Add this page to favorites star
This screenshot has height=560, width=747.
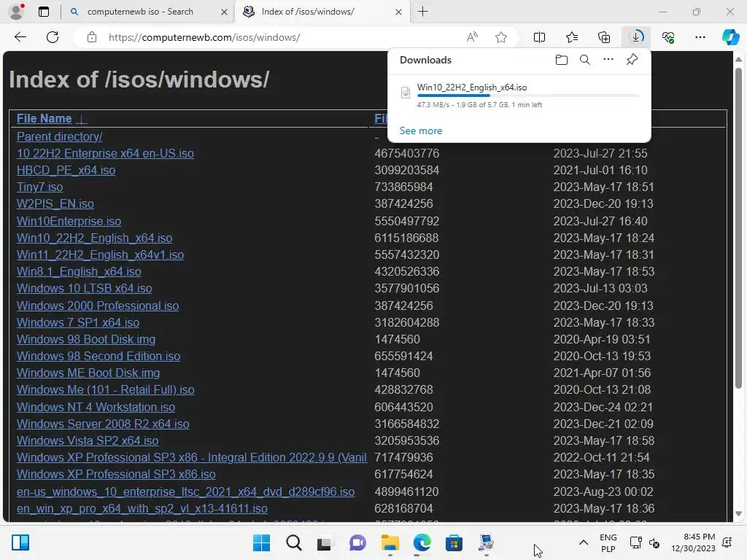[x=500, y=37]
